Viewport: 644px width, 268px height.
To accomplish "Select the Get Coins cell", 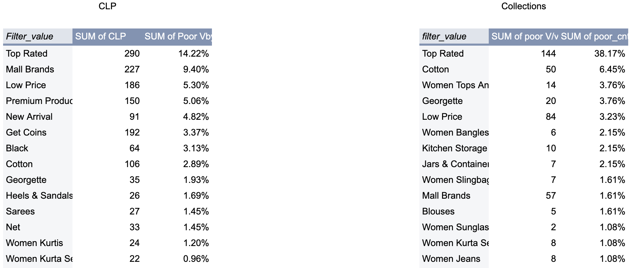I will click(26, 132).
